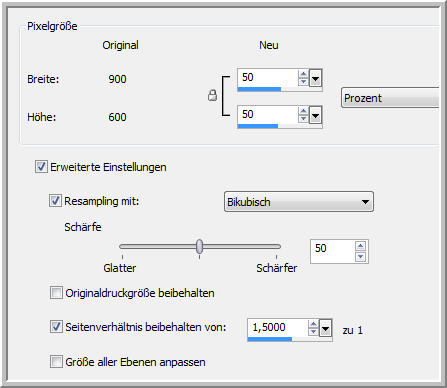Decrease Höhe value with down spinner arrow
Image resolution: width=447 pixels, height=388 pixels.
[303, 118]
